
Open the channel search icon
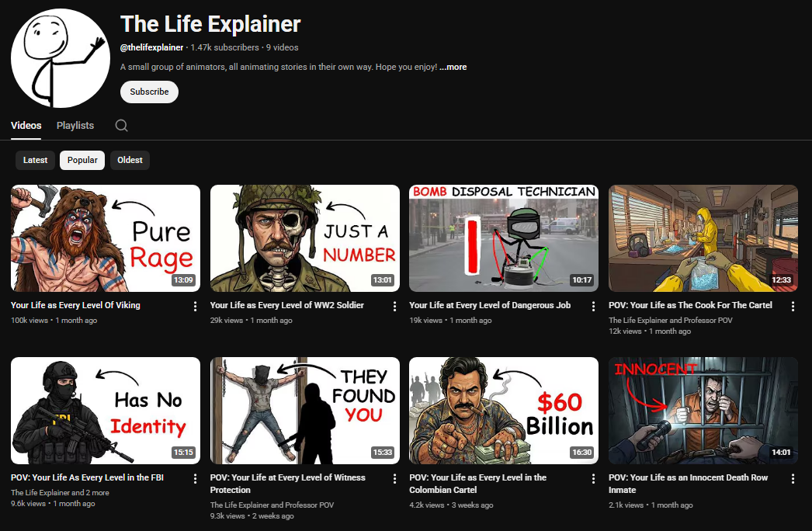pyautogui.click(x=121, y=125)
